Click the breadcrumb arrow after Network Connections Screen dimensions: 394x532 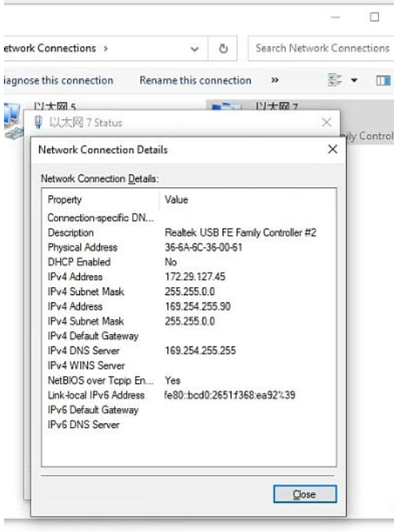point(106,49)
